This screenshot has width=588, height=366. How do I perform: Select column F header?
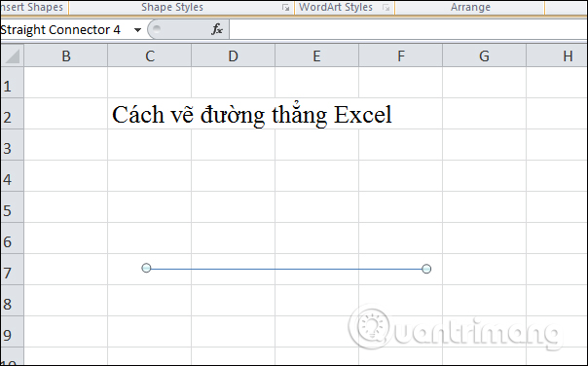[400, 55]
